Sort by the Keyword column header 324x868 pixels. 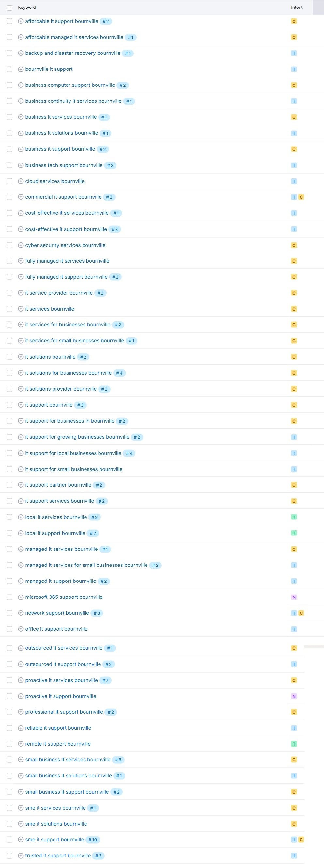27,8
